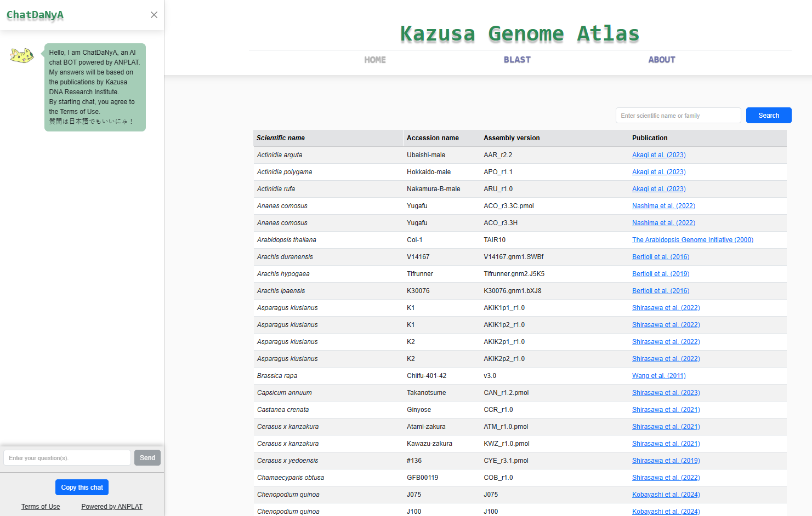This screenshot has height=516, width=812.
Task: Open Nashima et al. (2022) for ACO_r3.3C.pmol
Action: tap(663, 206)
